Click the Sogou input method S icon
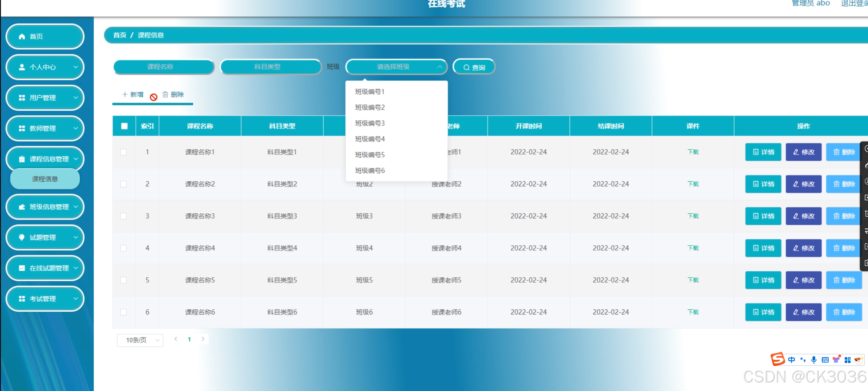This screenshot has height=391, width=868. click(x=777, y=359)
